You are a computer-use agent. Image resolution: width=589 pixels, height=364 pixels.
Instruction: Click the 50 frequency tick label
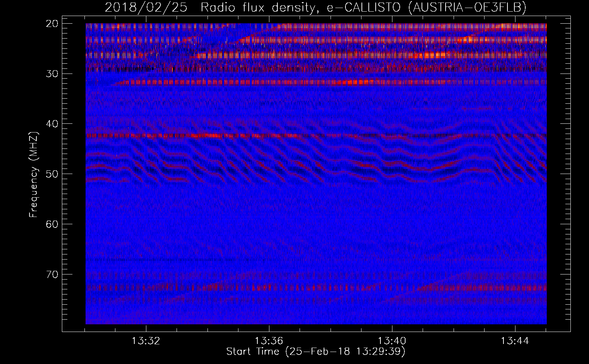(53, 174)
